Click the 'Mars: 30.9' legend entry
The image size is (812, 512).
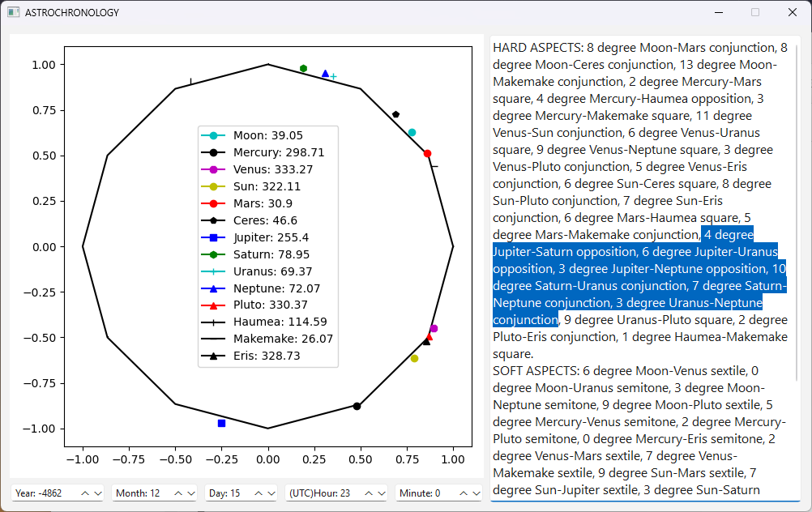click(x=246, y=203)
